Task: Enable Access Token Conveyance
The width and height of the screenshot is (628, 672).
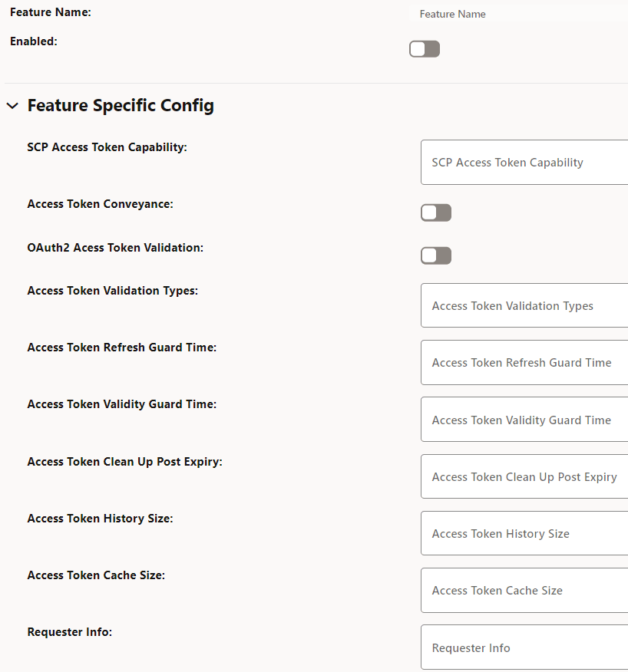Action: click(x=435, y=212)
